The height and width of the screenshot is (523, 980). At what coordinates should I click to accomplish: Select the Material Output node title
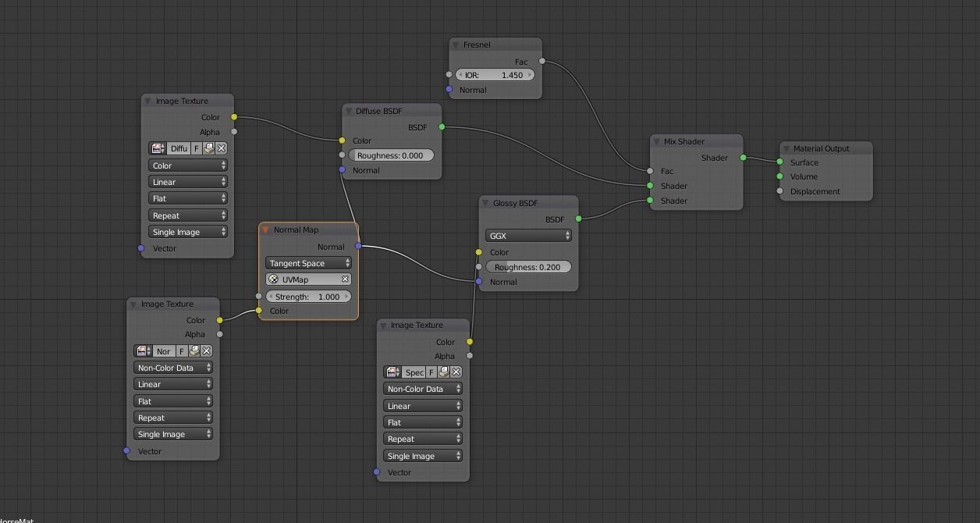tap(822, 148)
